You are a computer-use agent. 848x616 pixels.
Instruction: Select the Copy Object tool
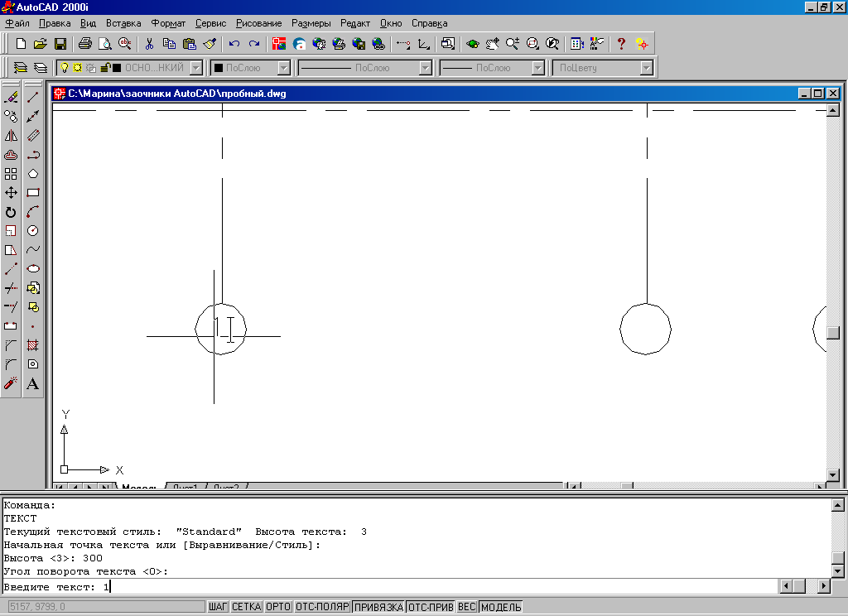[11, 116]
